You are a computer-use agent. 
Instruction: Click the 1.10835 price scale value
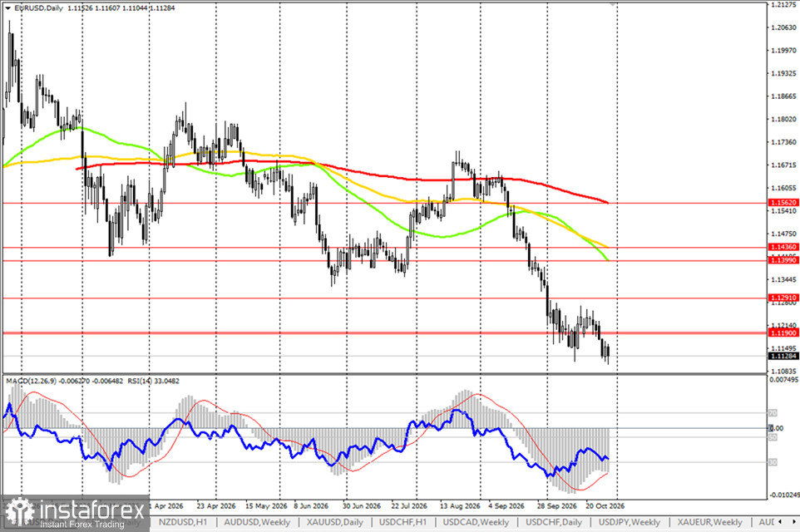[783, 372]
